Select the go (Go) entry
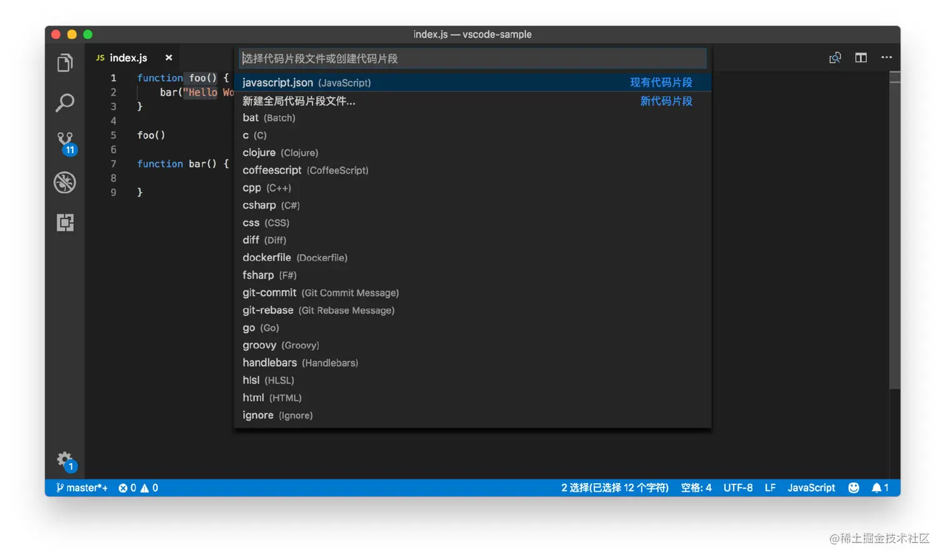This screenshot has height=560, width=945. [472, 327]
